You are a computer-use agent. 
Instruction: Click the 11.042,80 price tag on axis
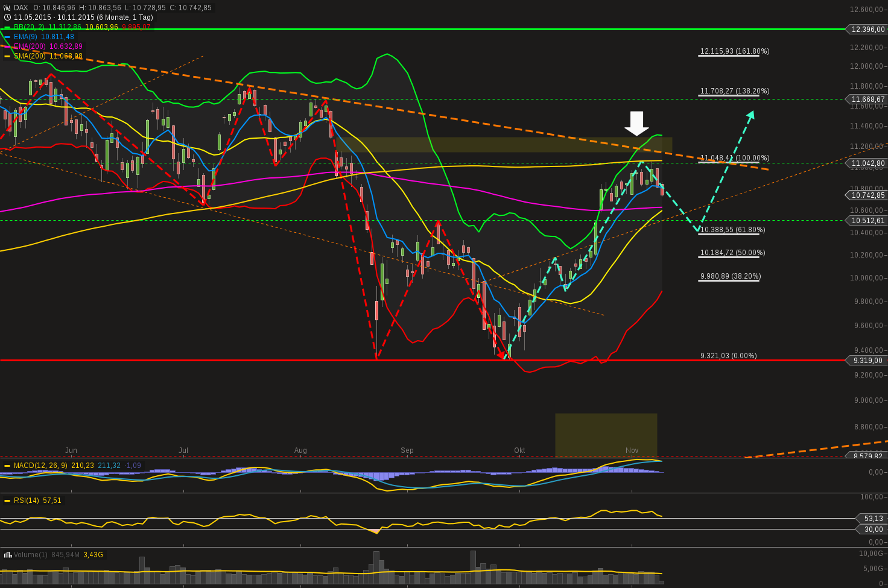pos(867,163)
